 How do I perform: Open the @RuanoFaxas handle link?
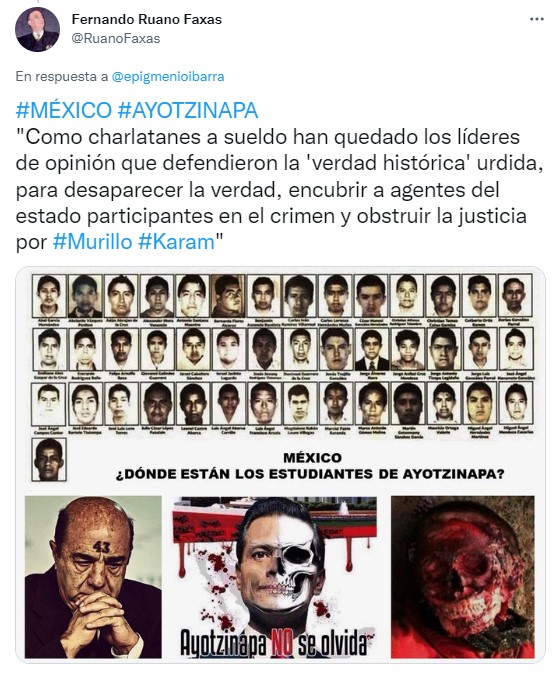click(116, 39)
